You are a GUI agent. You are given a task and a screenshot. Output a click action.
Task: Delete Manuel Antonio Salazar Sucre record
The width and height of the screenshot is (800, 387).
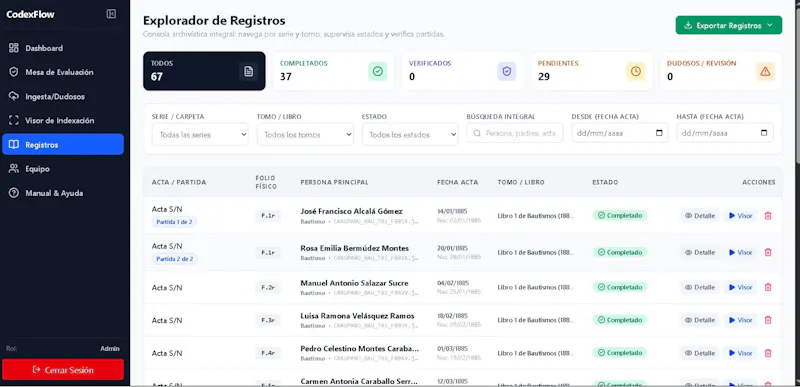click(768, 287)
